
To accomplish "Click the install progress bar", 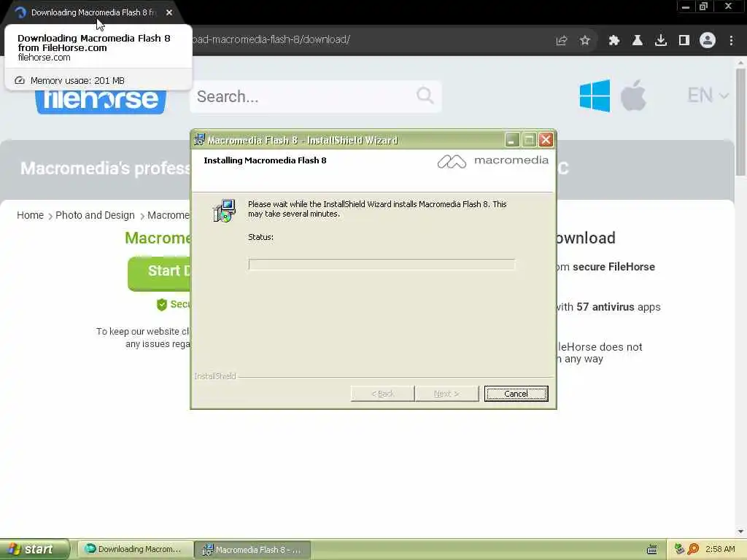I will (382, 264).
